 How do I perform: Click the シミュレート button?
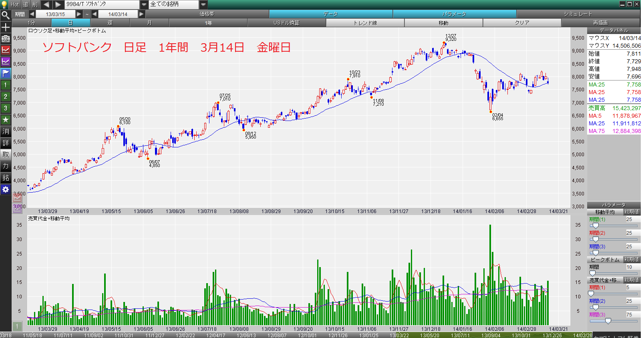578,14
